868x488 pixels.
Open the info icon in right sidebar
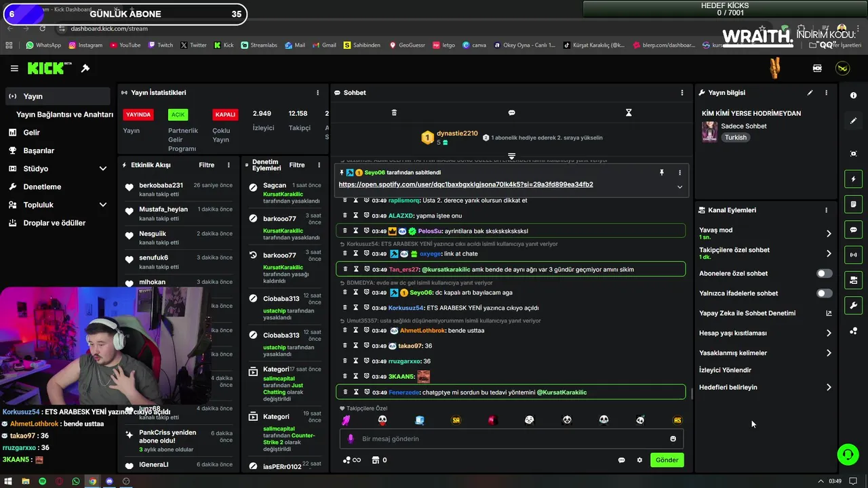point(853,96)
